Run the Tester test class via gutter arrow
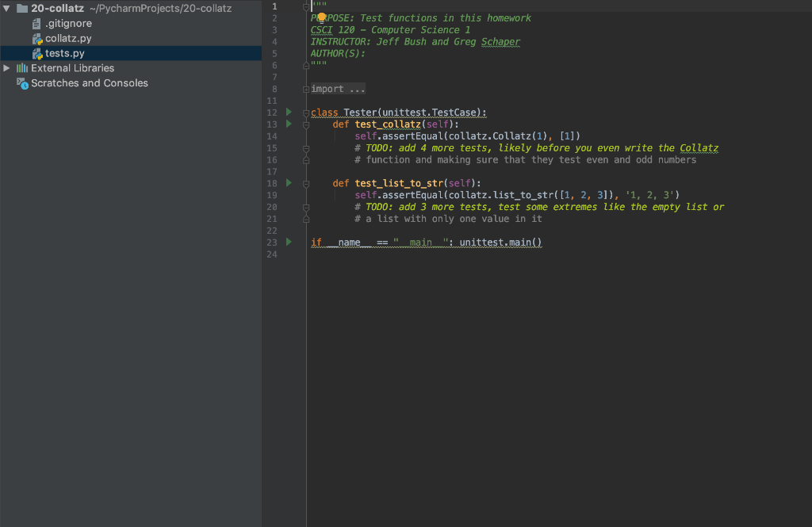Image resolution: width=812 pixels, height=527 pixels. [x=288, y=113]
